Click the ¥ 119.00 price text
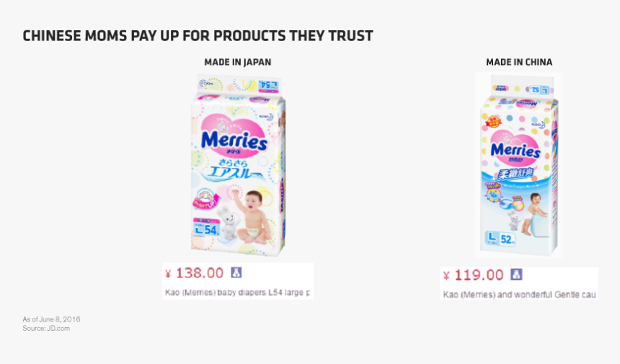This screenshot has height=364, width=620. (x=474, y=275)
